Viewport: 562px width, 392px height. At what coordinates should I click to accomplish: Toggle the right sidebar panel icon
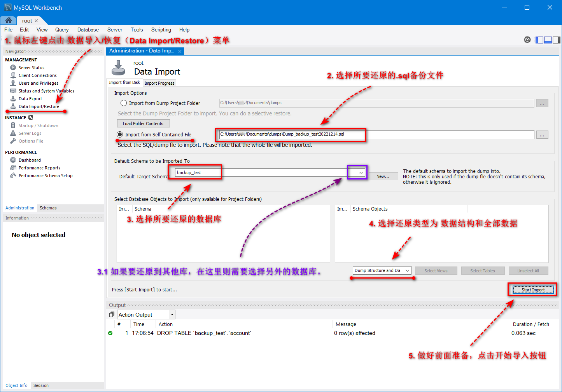click(x=557, y=40)
